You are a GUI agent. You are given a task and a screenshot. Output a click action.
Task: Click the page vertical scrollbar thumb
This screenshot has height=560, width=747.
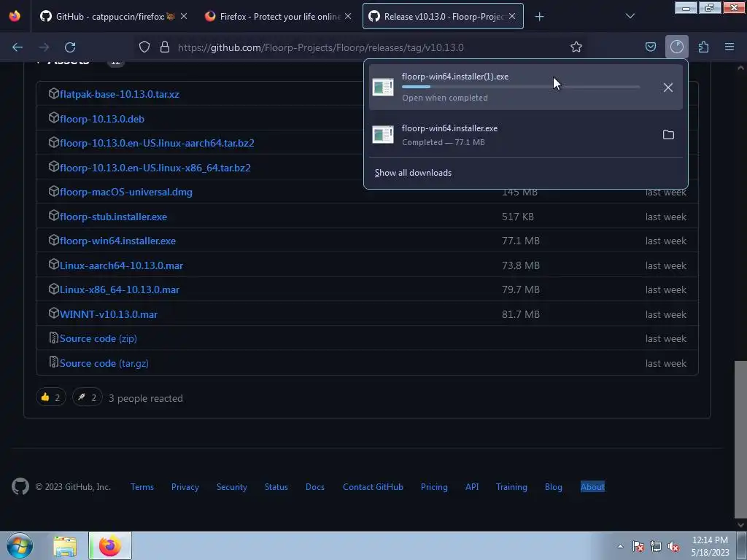(740, 439)
